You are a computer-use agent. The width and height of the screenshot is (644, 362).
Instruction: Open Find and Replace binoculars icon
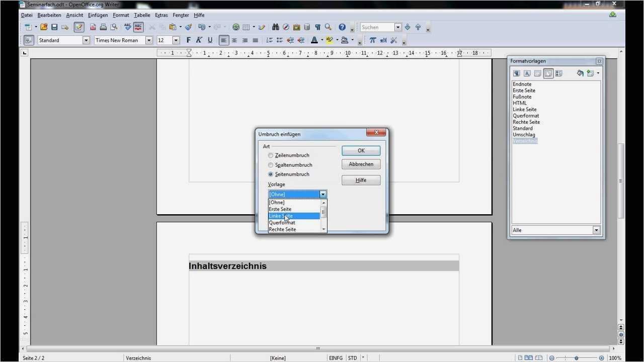(x=275, y=27)
